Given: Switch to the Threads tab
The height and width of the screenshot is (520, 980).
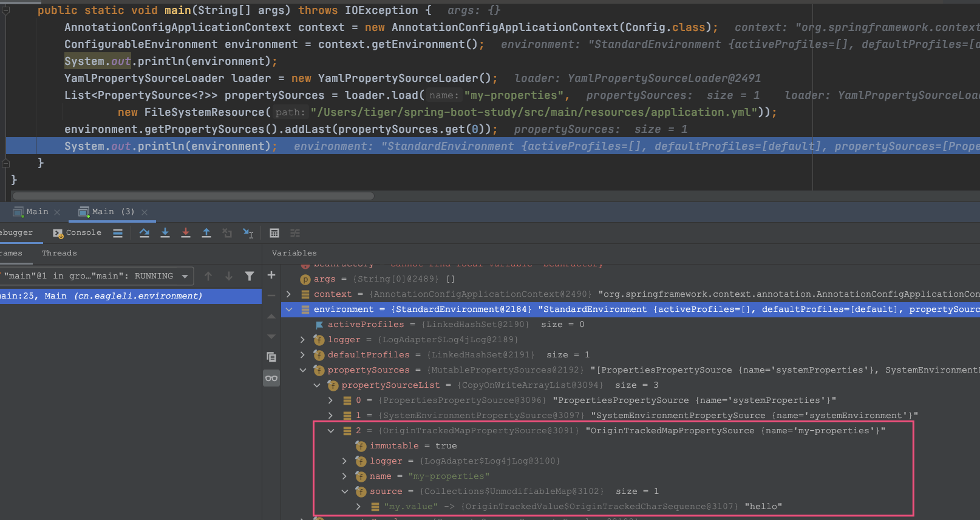Looking at the screenshot, I should 60,253.
